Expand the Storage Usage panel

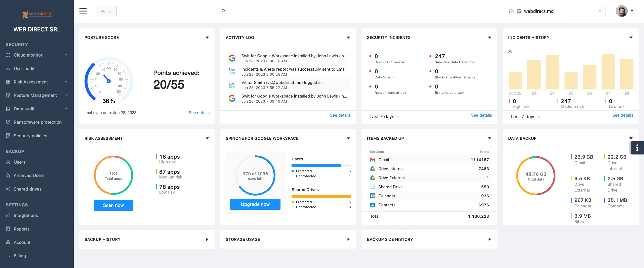tap(348, 239)
